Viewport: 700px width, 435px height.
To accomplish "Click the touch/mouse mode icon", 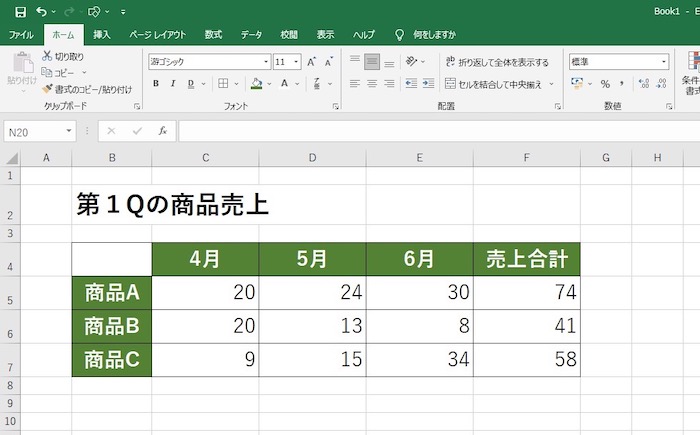I will coord(94,12).
